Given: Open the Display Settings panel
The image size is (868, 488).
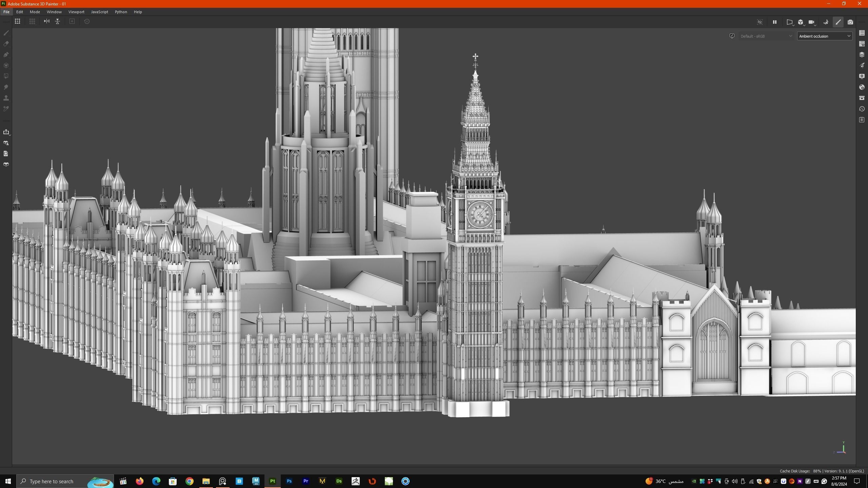Looking at the screenshot, I should pyautogui.click(x=862, y=76).
